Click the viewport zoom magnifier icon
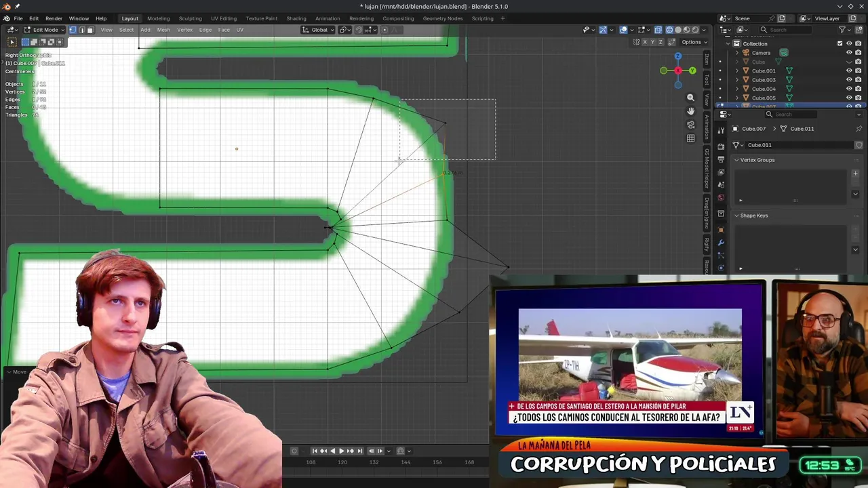 tap(690, 98)
